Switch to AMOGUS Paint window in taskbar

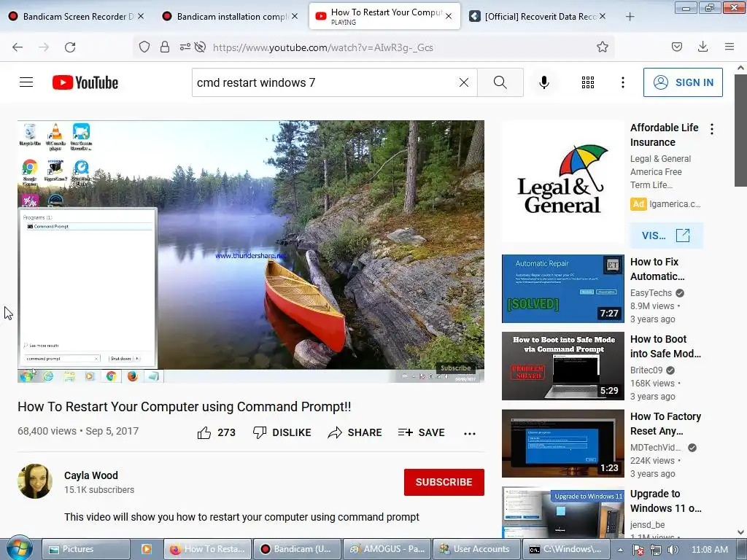pos(387,549)
